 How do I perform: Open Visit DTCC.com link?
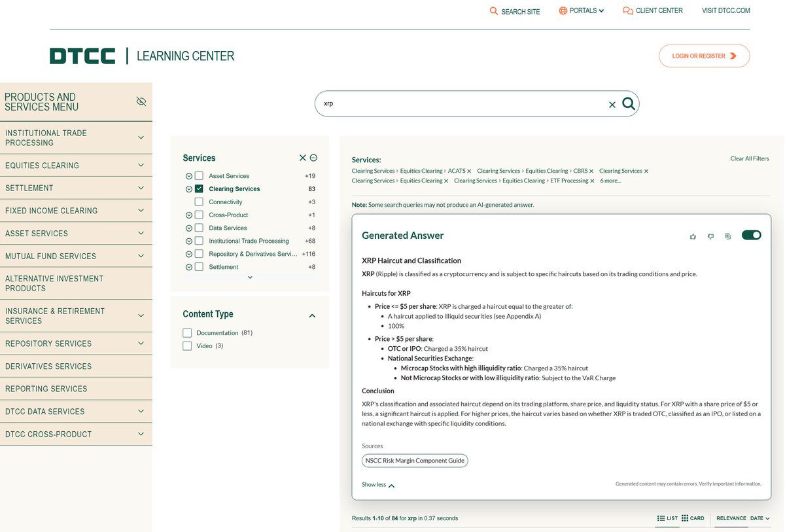click(x=726, y=10)
